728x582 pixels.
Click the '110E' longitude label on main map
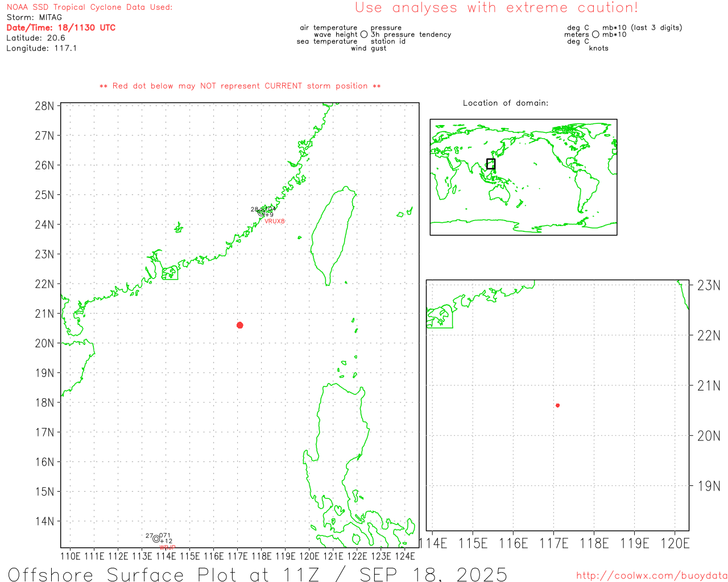click(71, 556)
